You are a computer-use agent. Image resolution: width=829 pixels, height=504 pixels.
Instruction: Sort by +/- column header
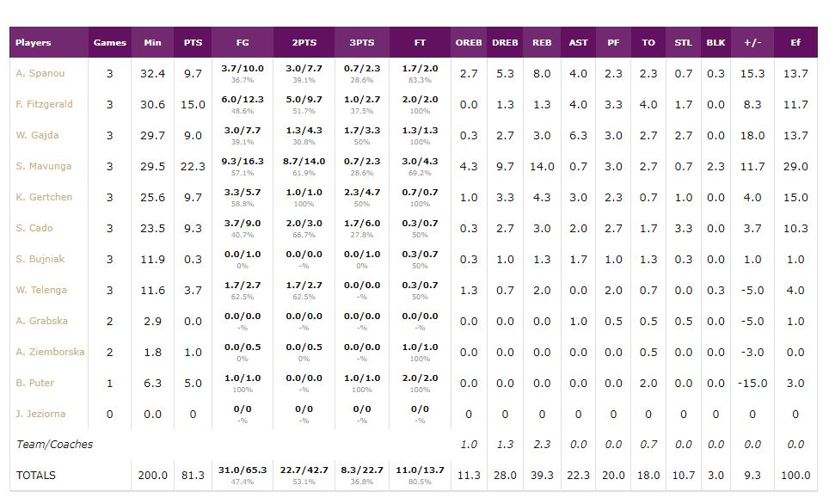[x=752, y=42]
